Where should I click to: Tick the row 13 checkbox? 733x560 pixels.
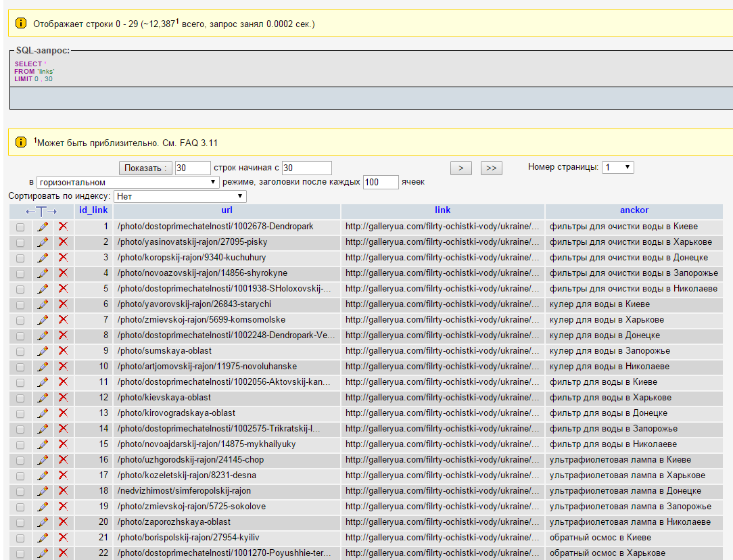(20, 414)
